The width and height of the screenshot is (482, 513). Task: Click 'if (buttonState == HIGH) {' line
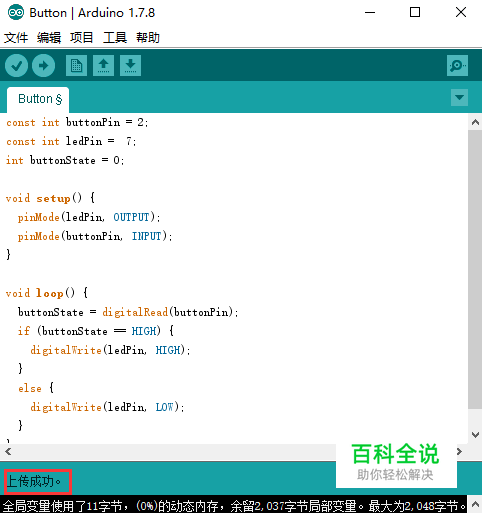click(96, 331)
